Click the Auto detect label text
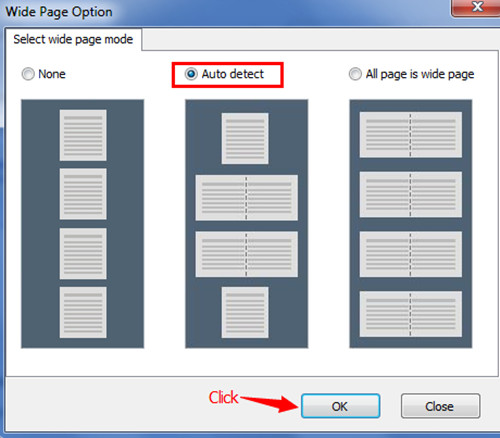Viewport: 500px width, 438px height. coord(233,74)
